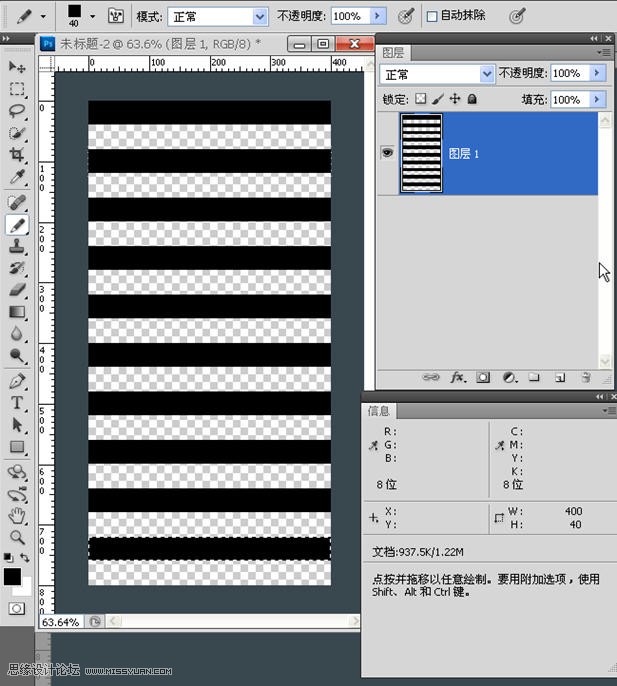Select the Rectangle shape tool

(17, 447)
